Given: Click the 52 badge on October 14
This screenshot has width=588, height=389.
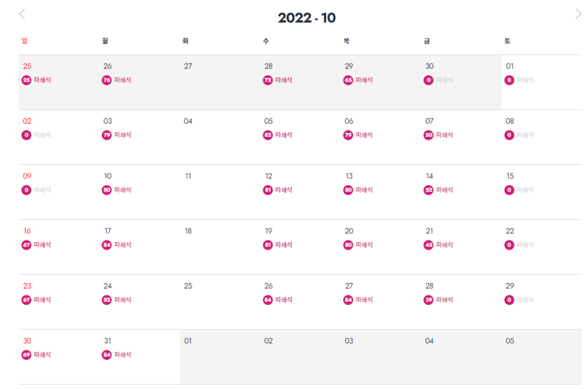Looking at the screenshot, I should tap(428, 190).
